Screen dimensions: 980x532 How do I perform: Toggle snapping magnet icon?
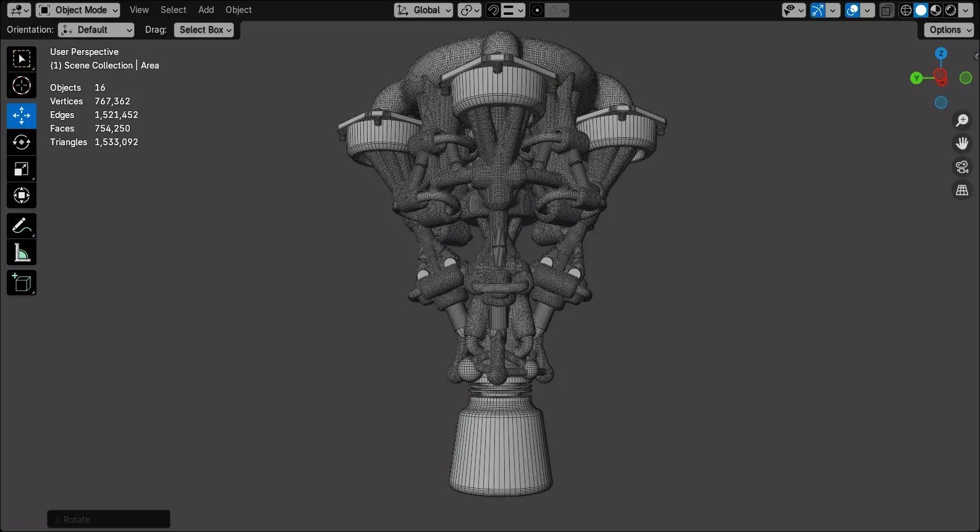(493, 10)
